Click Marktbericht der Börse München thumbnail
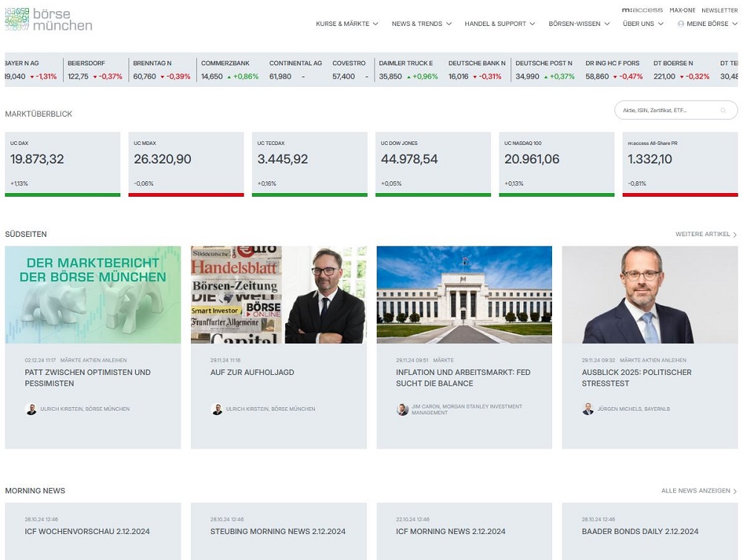Viewport: 743px width, 560px height. (93, 295)
